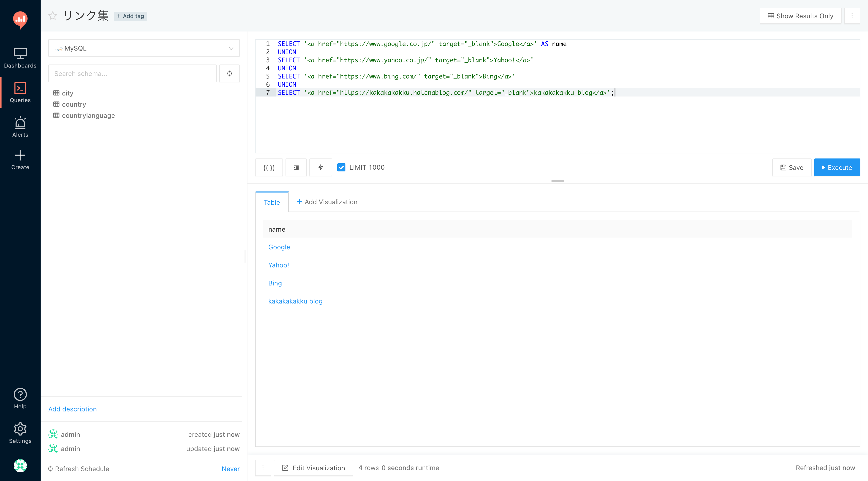This screenshot has height=481, width=868.
Task: Select the Table tab
Action: [x=272, y=202]
